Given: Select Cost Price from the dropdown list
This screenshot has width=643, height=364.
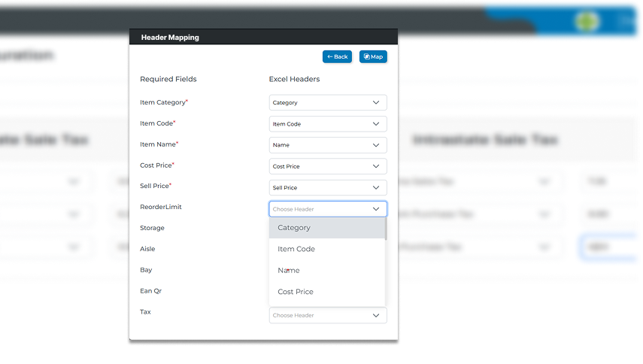Looking at the screenshot, I should [x=327, y=292].
